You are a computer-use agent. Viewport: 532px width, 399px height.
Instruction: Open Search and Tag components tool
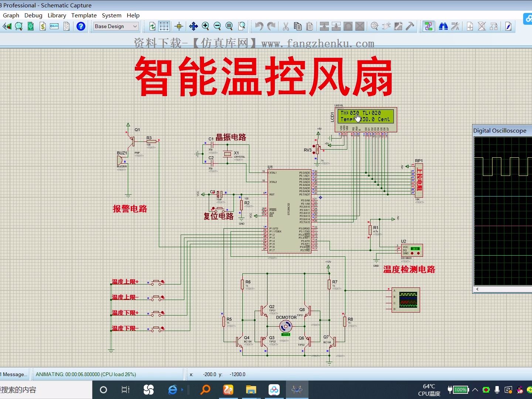443,26
